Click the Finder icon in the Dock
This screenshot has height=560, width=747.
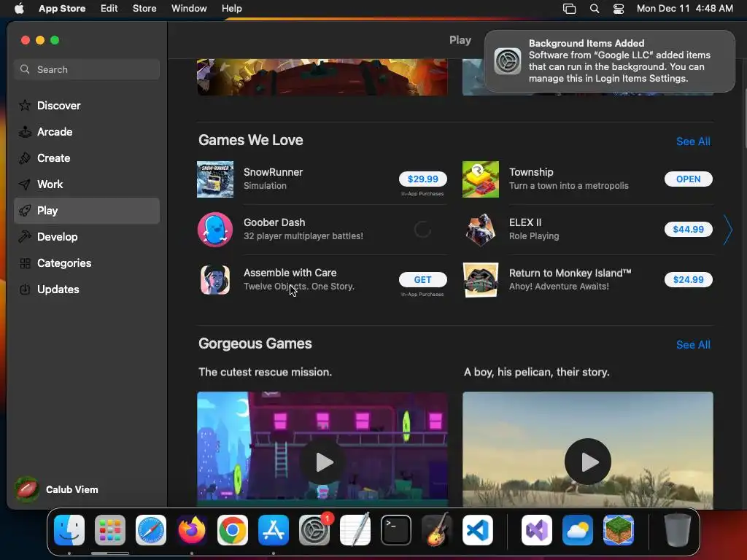[69, 530]
